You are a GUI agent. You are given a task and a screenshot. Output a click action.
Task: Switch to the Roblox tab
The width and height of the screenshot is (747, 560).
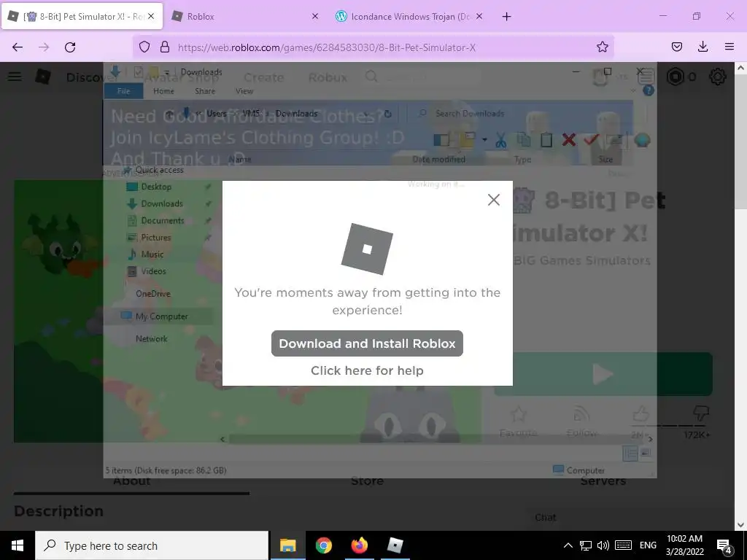245,16
